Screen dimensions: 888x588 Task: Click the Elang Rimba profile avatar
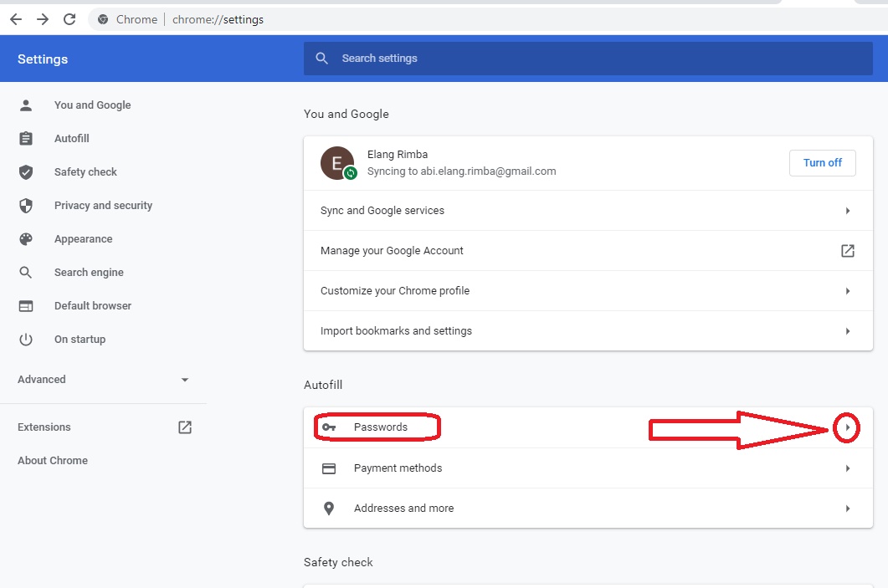(337, 163)
